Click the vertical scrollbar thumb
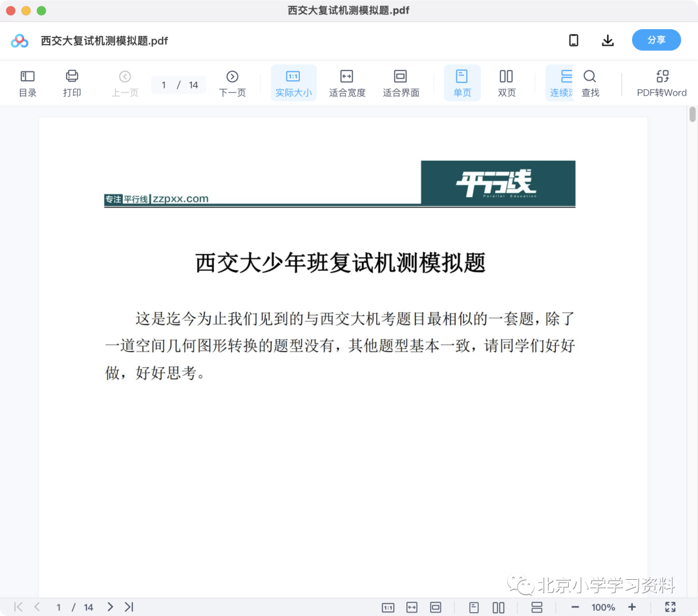Image resolution: width=698 pixels, height=616 pixels. tap(692, 114)
